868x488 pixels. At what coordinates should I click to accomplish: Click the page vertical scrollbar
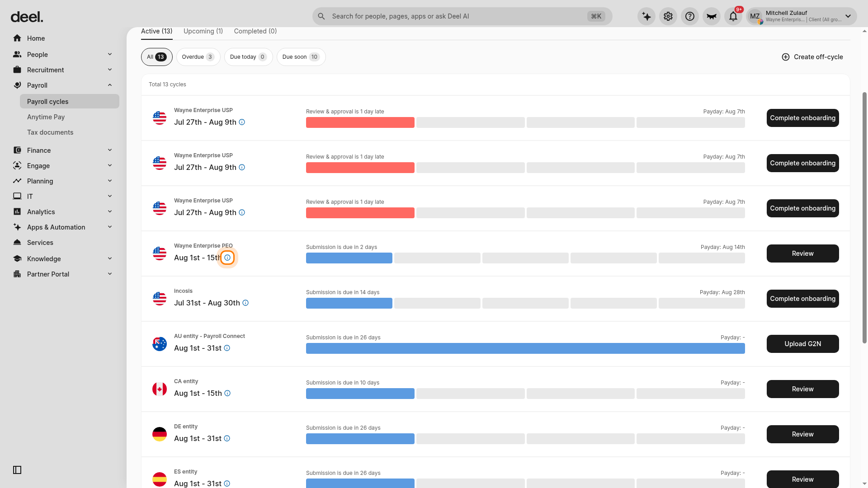pyautogui.click(x=864, y=218)
